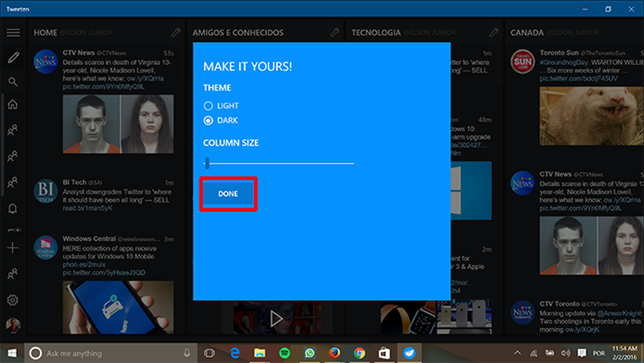
Task: Click the Ask me anything search box
Action: 111,353
